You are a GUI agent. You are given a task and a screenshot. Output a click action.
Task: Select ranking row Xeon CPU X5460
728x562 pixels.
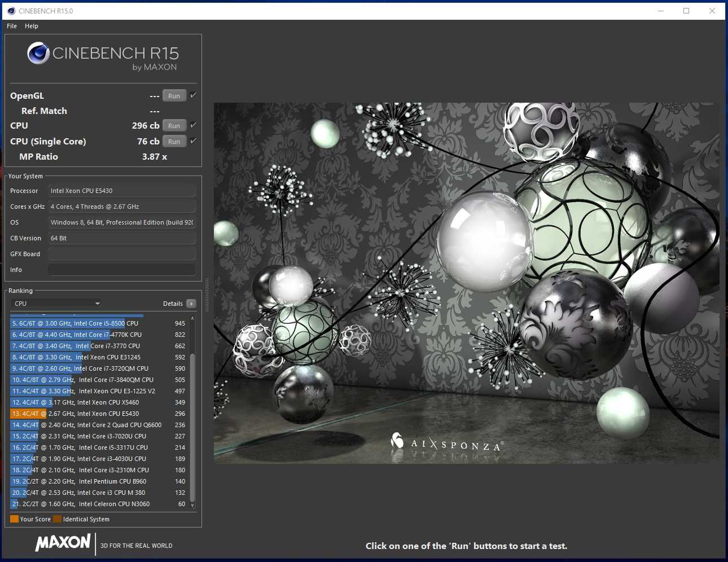99,402
